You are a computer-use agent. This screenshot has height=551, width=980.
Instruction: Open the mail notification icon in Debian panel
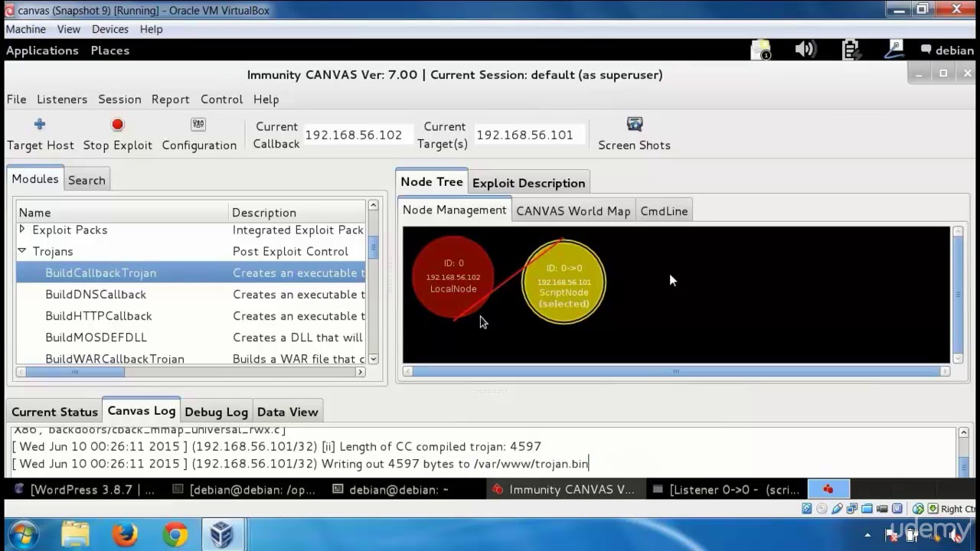click(x=761, y=51)
